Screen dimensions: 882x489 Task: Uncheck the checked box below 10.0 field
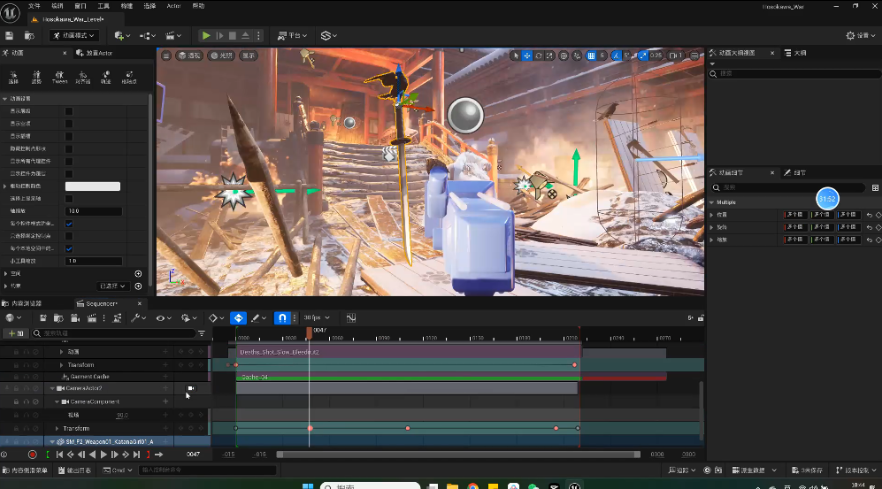click(x=69, y=223)
